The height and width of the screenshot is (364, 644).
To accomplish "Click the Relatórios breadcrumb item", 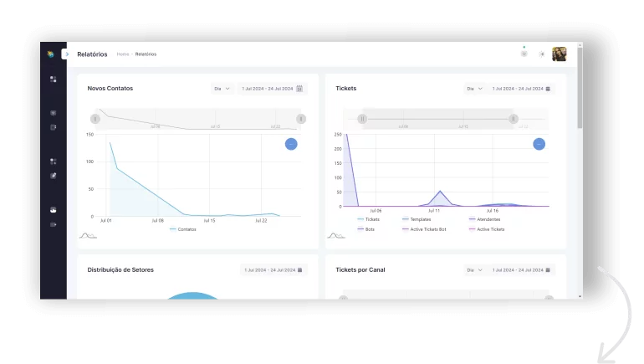I will pos(146,54).
